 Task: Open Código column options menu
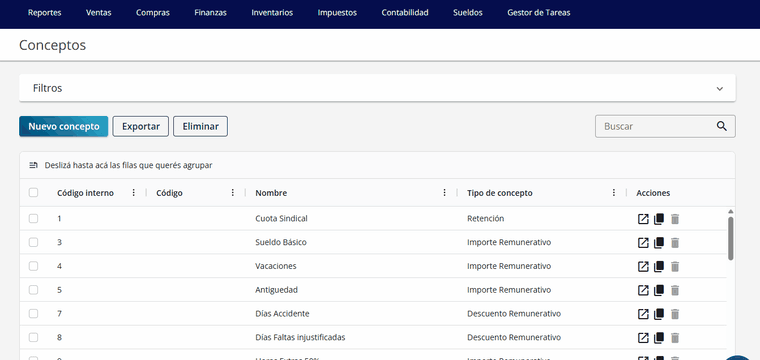pyautogui.click(x=233, y=193)
